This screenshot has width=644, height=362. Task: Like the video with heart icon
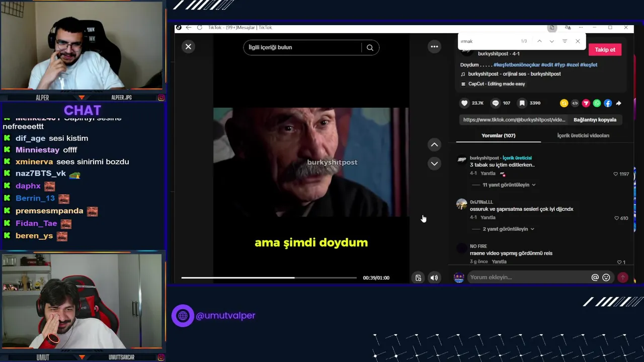click(x=464, y=103)
